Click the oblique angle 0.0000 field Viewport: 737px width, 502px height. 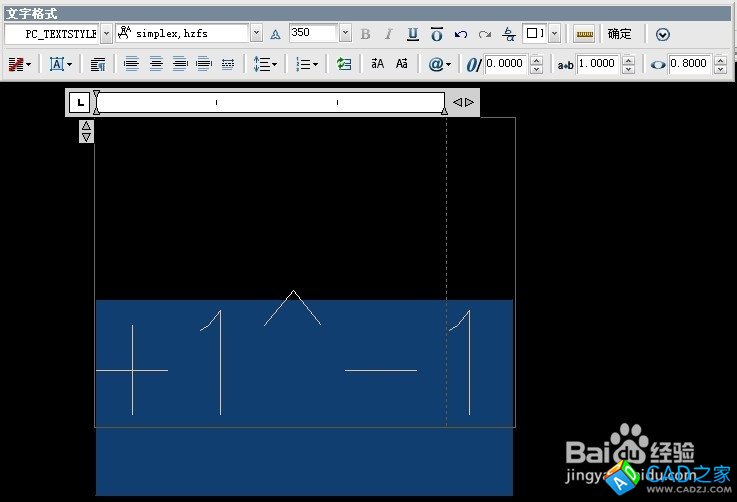click(505, 64)
